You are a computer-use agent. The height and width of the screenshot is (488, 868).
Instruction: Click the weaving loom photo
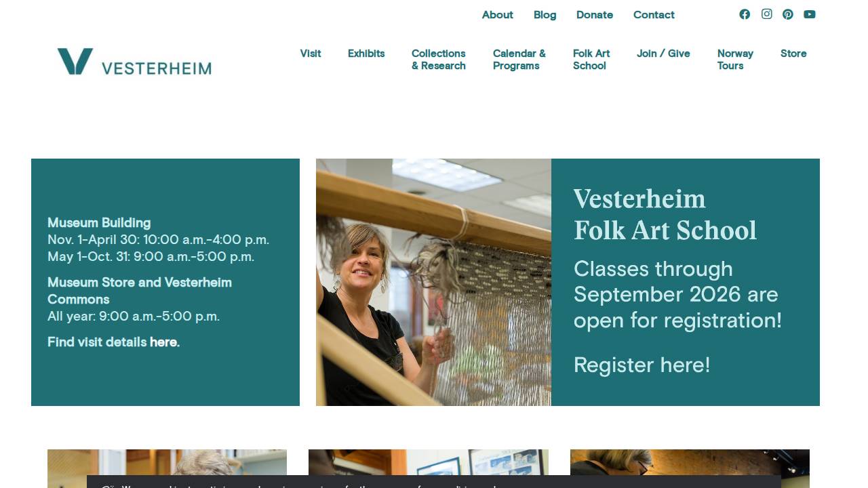(433, 282)
